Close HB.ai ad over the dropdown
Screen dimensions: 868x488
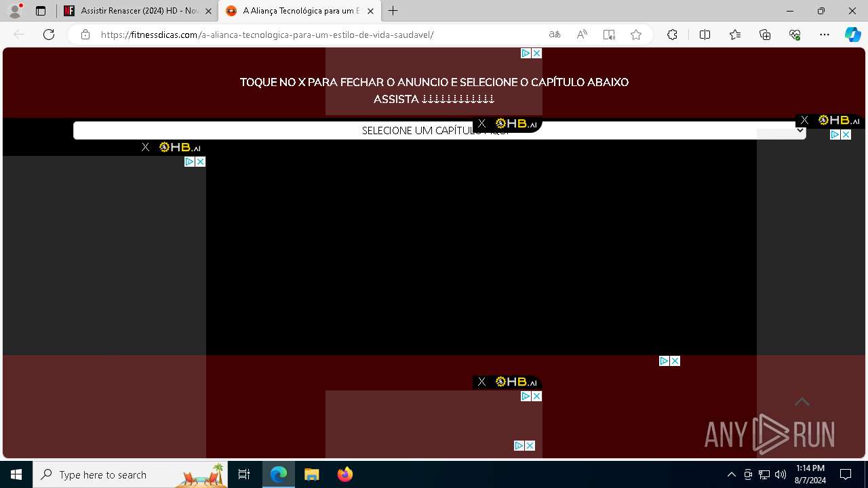(x=481, y=123)
